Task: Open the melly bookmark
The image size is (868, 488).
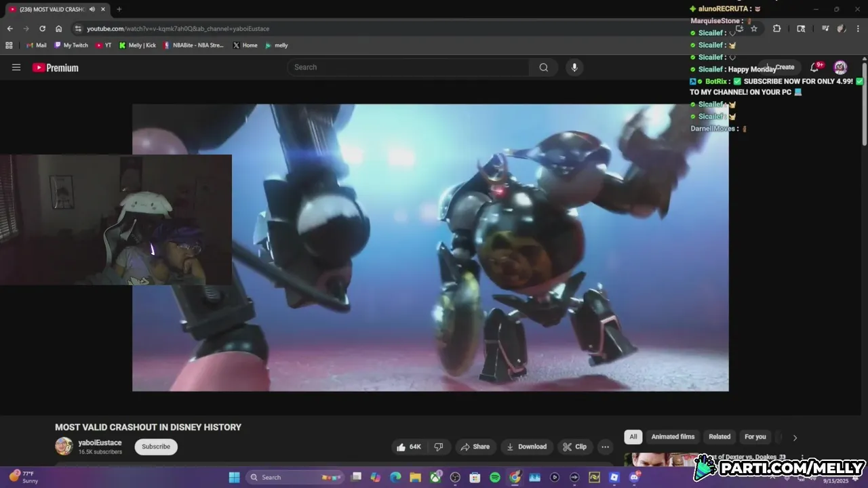Action: tap(277, 45)
